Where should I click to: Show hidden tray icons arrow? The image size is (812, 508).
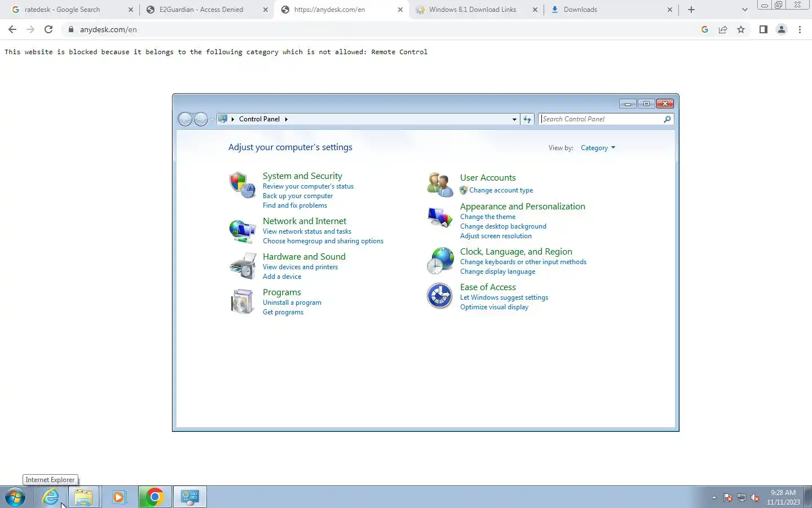point(714,497)
